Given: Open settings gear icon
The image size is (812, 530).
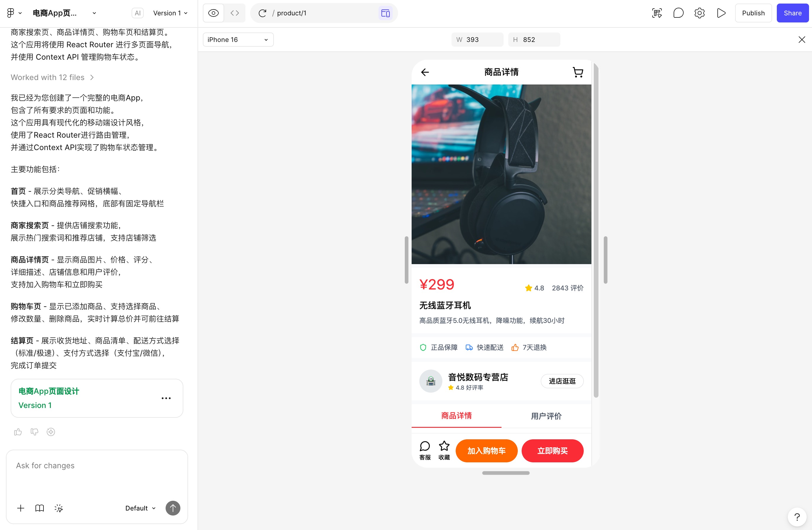Looking at the screenshot, I should tap(699, 13).
